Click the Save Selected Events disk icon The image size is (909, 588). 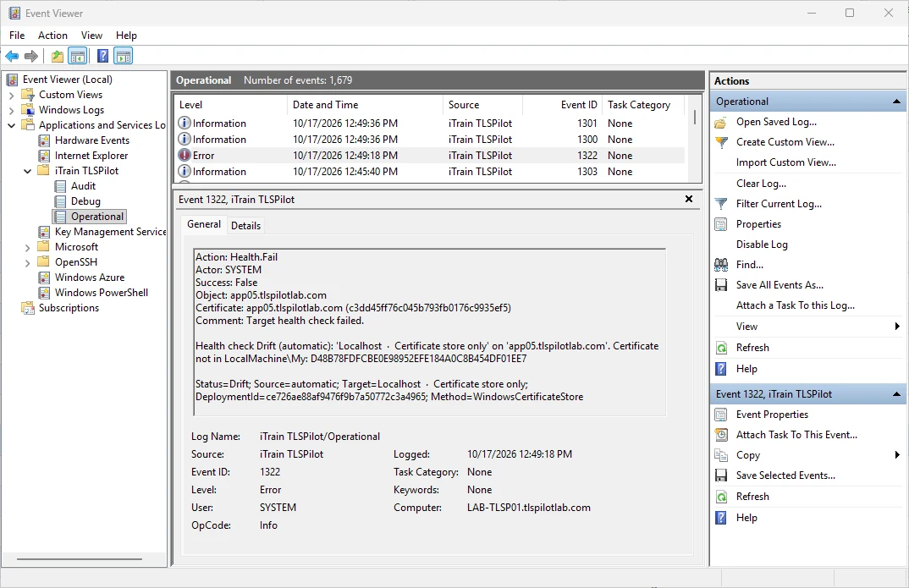(x=721, y=475)
